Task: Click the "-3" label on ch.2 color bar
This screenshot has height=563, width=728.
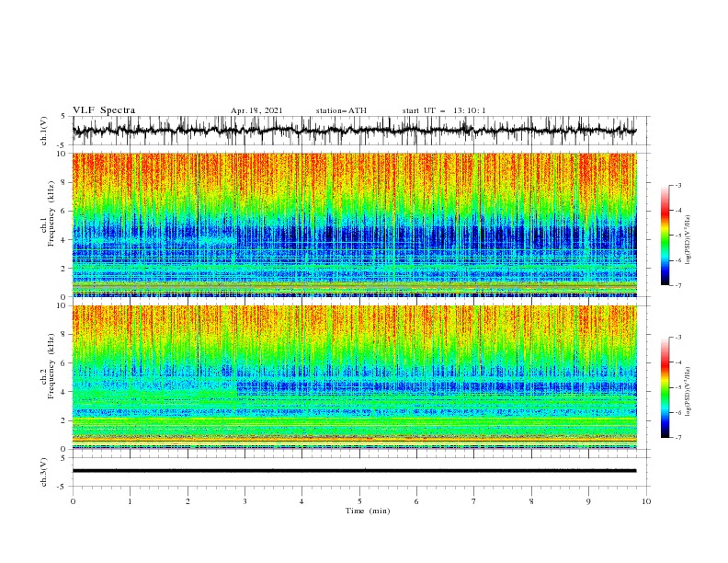Action: click(678, 338)
